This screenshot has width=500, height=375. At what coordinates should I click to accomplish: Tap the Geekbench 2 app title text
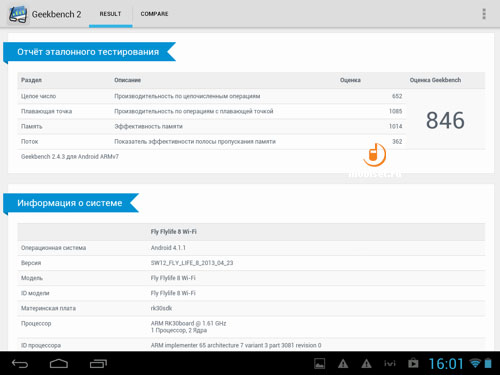tap(56, 14)
